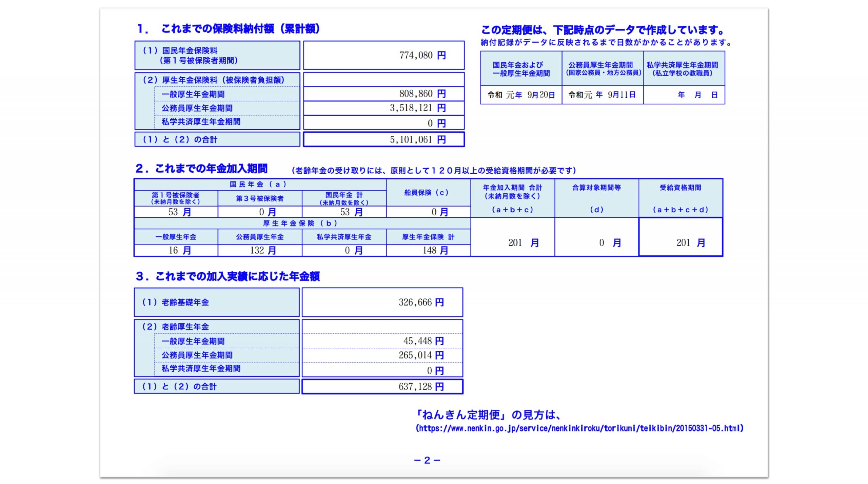The width and height of the screenshot is (868, 484).
Task: Click the 国民年金および一般厚生年金期間 header cell
Action: [x=521, y=69]
